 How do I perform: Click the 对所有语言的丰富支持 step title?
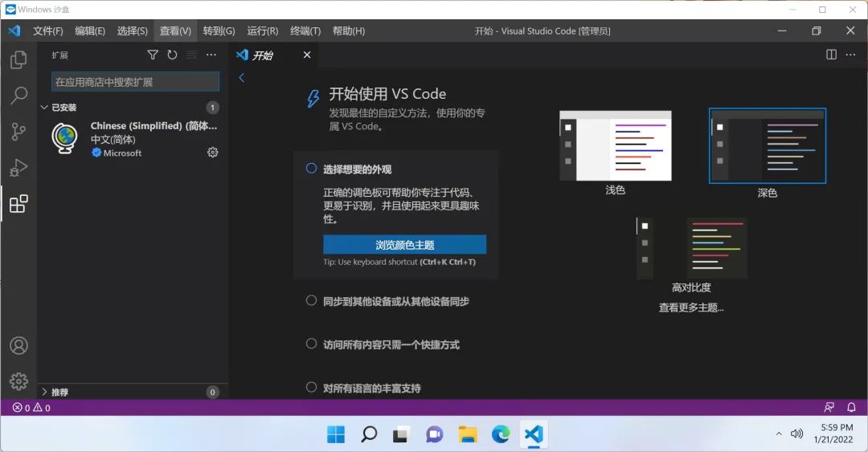coord(372,389)
